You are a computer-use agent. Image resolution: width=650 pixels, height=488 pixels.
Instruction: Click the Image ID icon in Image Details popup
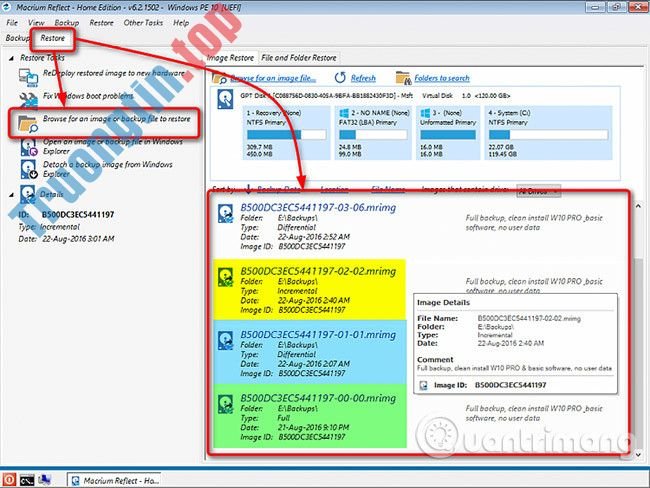tap(423, 385)
